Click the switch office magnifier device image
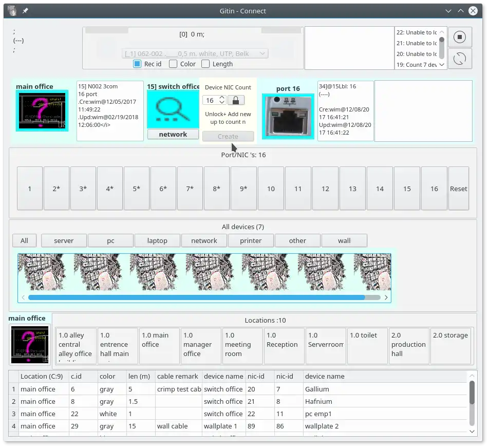Viewport: 489px width, 448px height. point(173,109)
